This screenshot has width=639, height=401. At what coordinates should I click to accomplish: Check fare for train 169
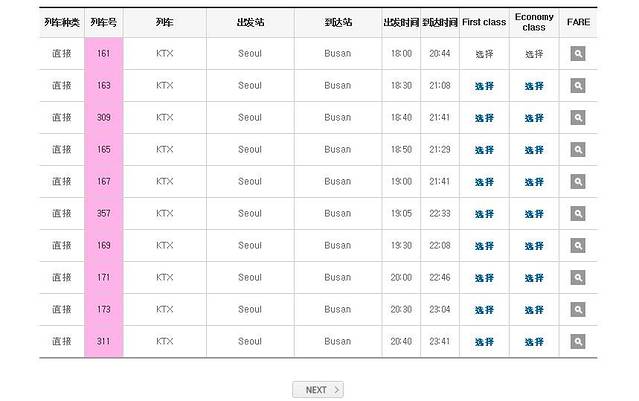(x=577, y=246)
